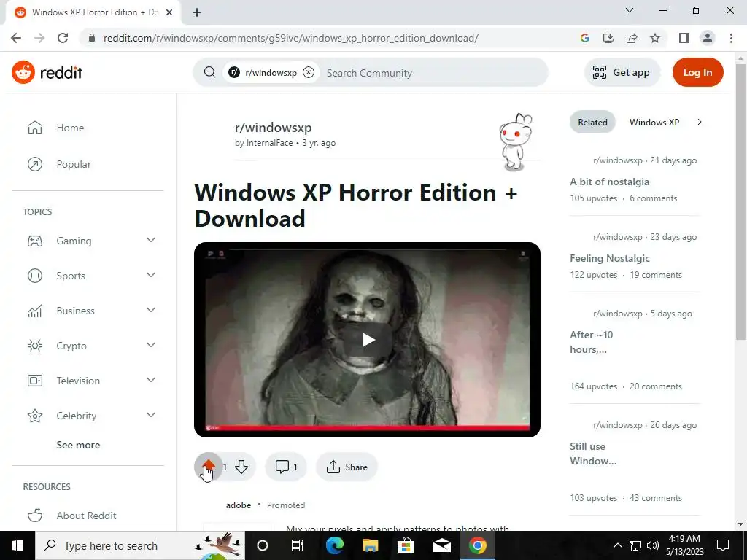Image resolution: width=747 pixels, height=560 pixels.
Task: Select the Related tab
Action: [x=592, y=122]
